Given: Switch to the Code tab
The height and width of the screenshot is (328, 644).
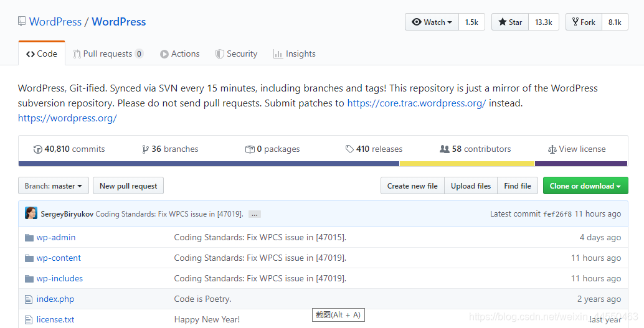Looking at the screenshot, I should [42, 54].
